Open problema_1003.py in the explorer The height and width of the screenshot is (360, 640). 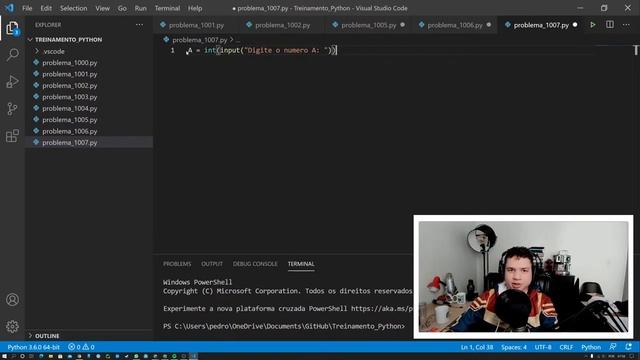70,97
